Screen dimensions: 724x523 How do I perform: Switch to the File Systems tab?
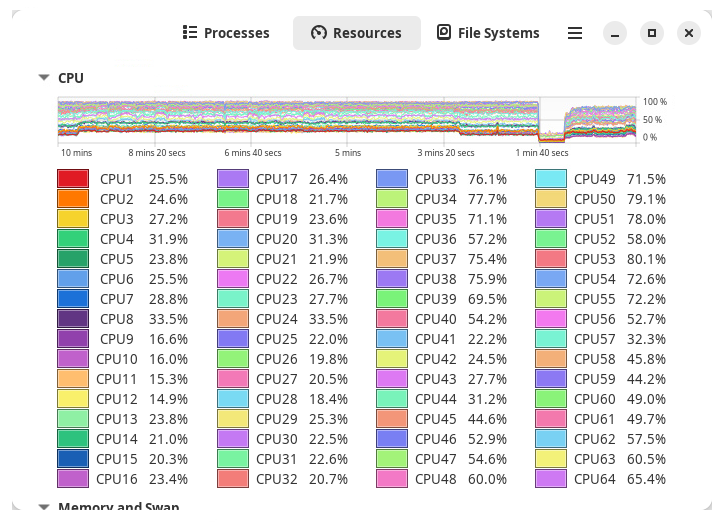(498, 33)
